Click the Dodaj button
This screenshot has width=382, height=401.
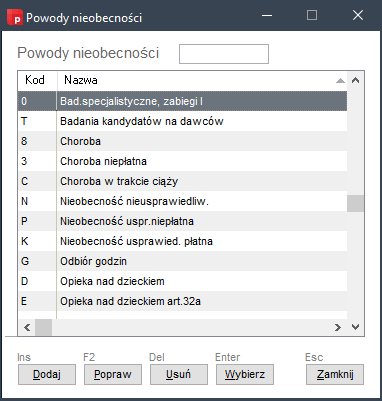[47, 374]
